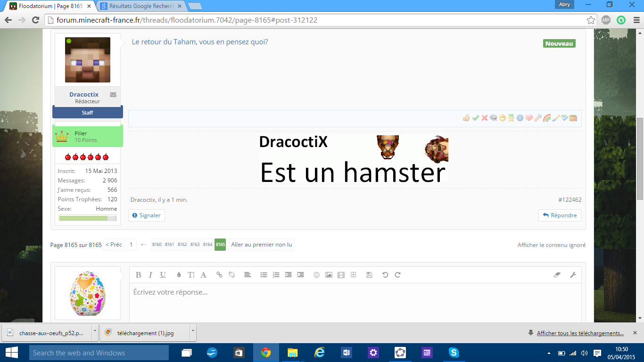Click the thumbs-up rating icon on the post
The width and height of the screenshot is (644, 362).
point(466,118)
